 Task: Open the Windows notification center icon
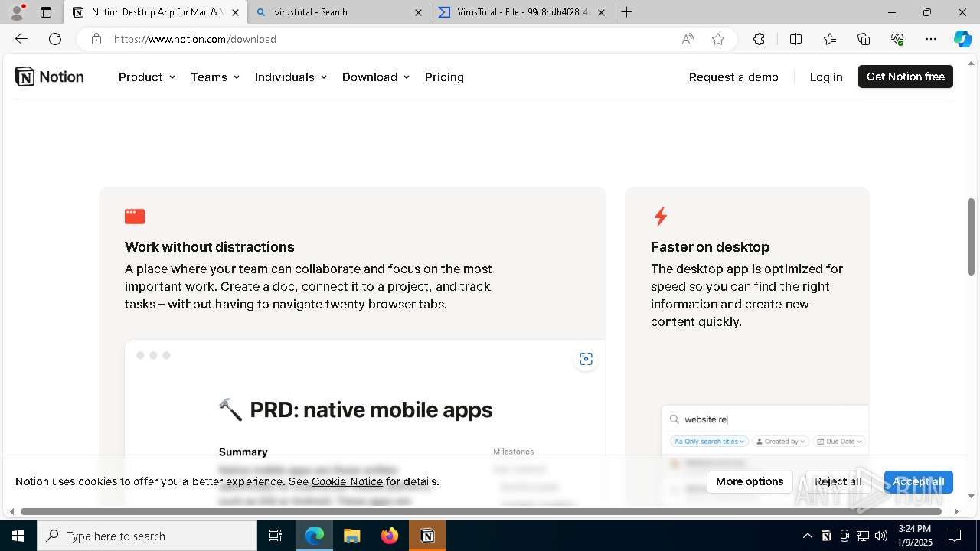tap(955, 536)
